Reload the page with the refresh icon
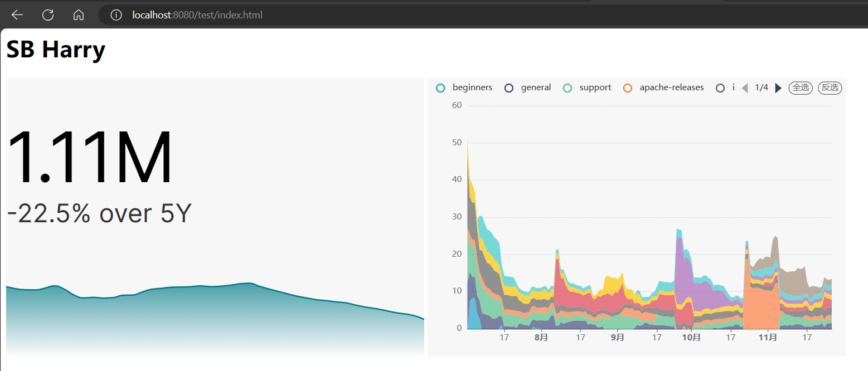The height and width of the screenshot is (371, 868). click(48, 15)
